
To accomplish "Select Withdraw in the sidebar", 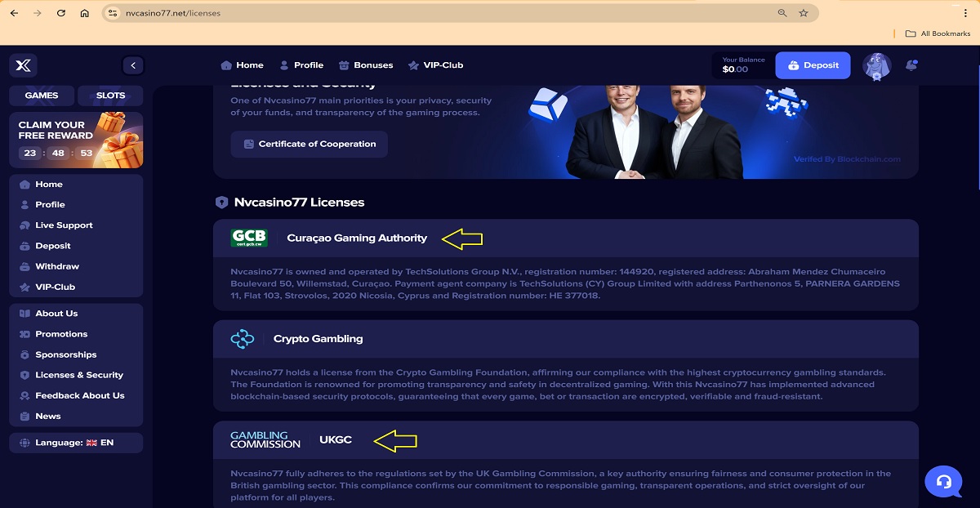I will (x=57, y=266).
